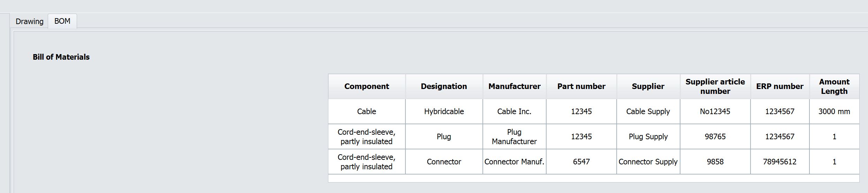This screenshot has height=193, width=868.
Task: Select the Connector Supply cell
Action: [648, 162]
